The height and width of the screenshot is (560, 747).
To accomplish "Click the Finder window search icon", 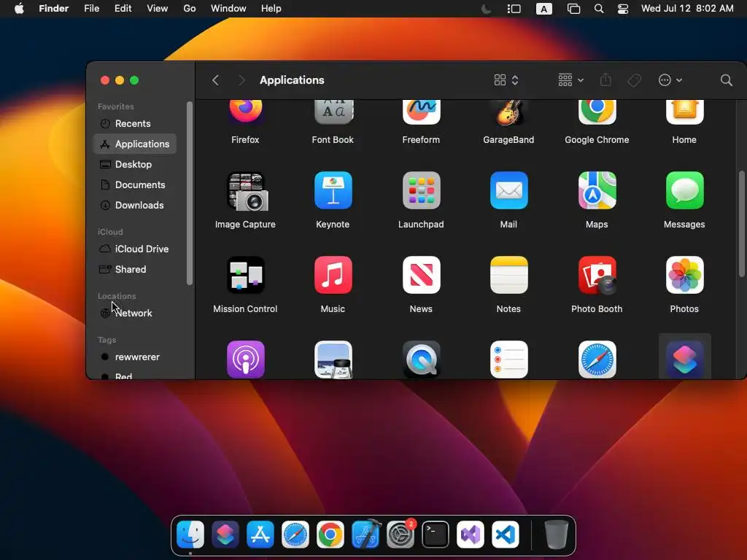I will pos(726,80).
